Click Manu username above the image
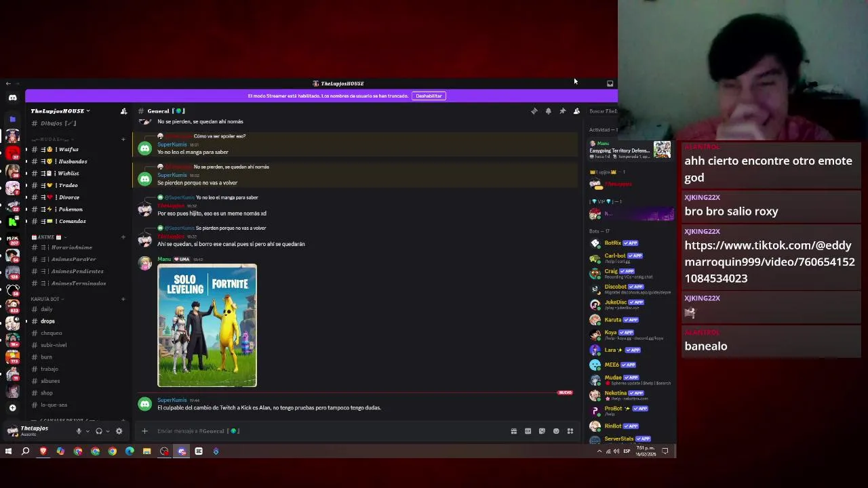 click(164, 259)
